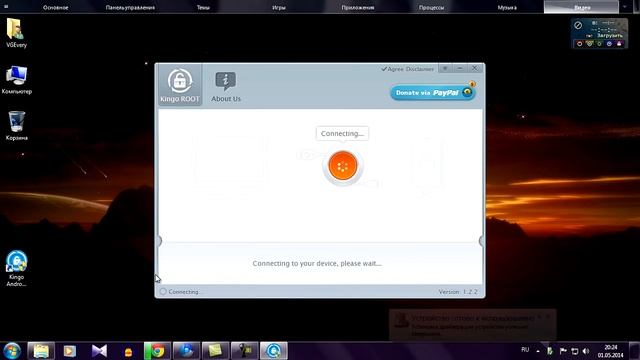Open the Игры top tab
640x360 pixels.
[279, 7]
